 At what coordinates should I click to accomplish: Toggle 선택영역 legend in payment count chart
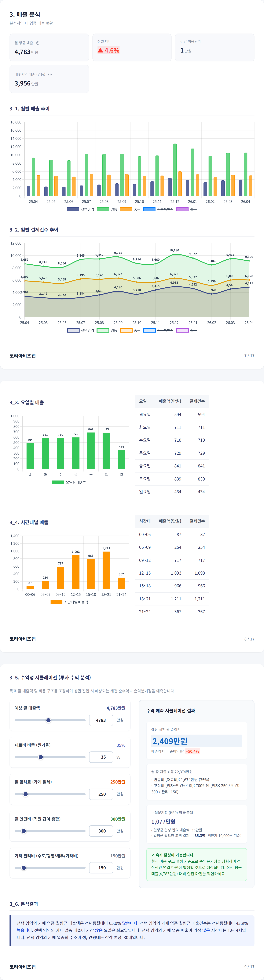coord(80,330)
